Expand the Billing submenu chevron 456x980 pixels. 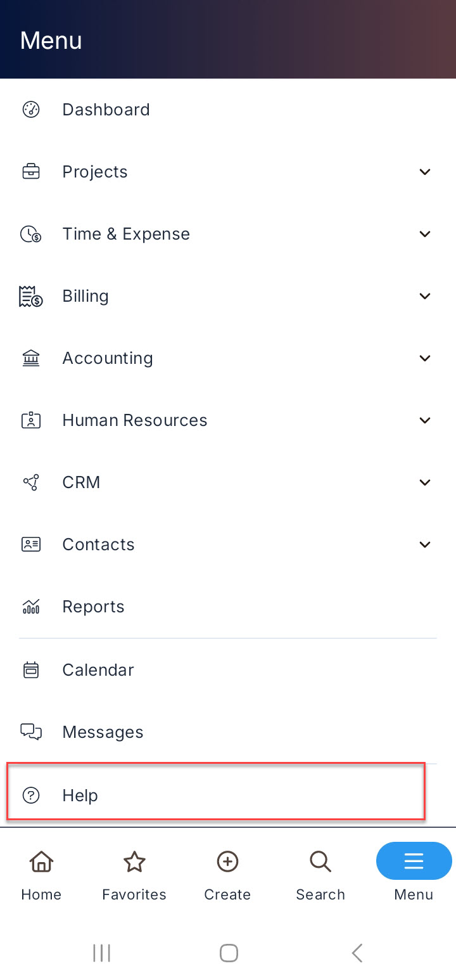point(425,296)
